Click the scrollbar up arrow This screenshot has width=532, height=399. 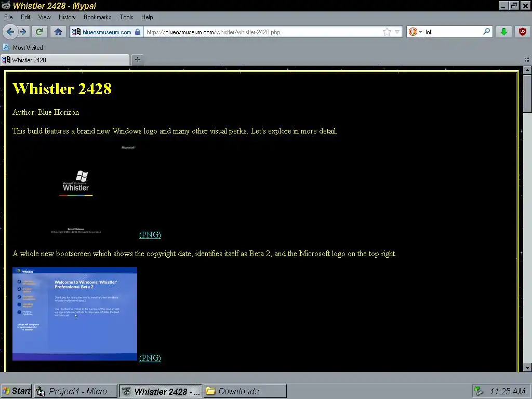pos(527,71)
